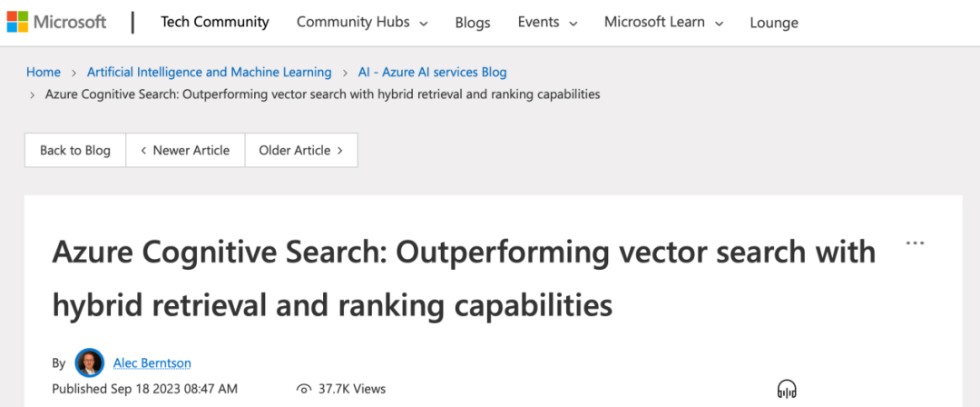The width and height of the screenshot is (980, 407).
Task: Click the article title heading
Action: (464, 279)
